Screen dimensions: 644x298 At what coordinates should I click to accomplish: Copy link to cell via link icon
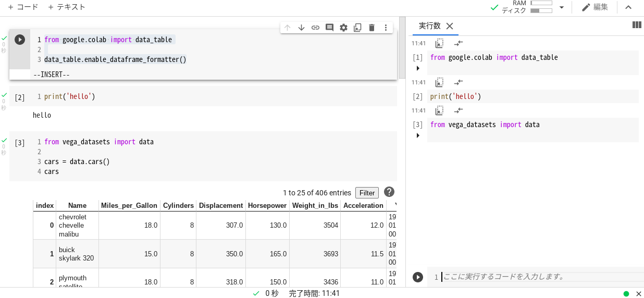tap(315, 28)
